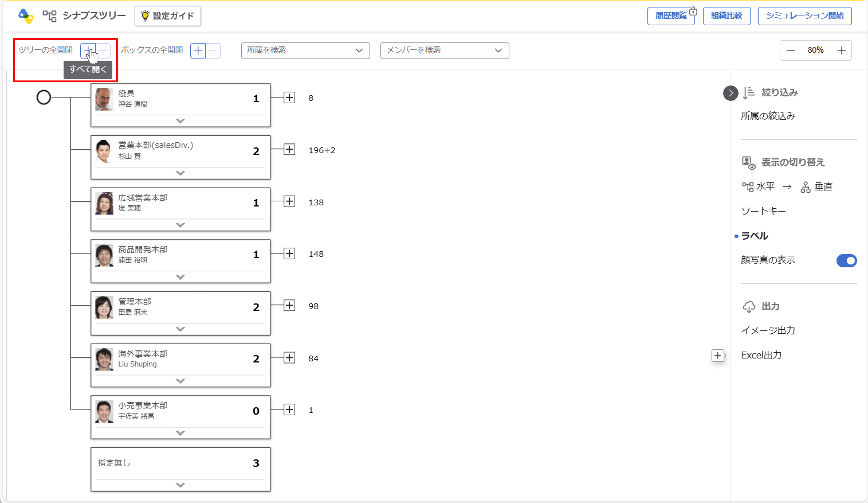Click the close-all-boxes minus icon
The width and height of the screenshot is (868, 503).
(x=213, y=51)
